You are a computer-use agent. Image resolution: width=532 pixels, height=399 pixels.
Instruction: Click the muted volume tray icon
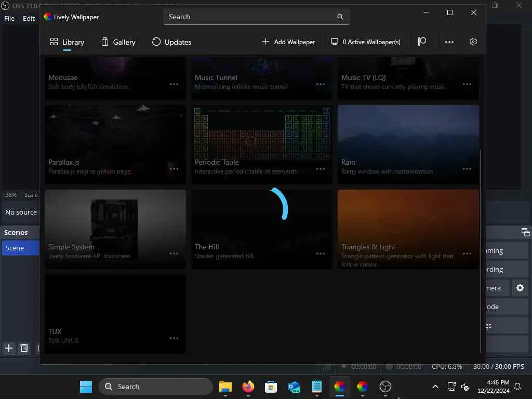pos(465,387)
